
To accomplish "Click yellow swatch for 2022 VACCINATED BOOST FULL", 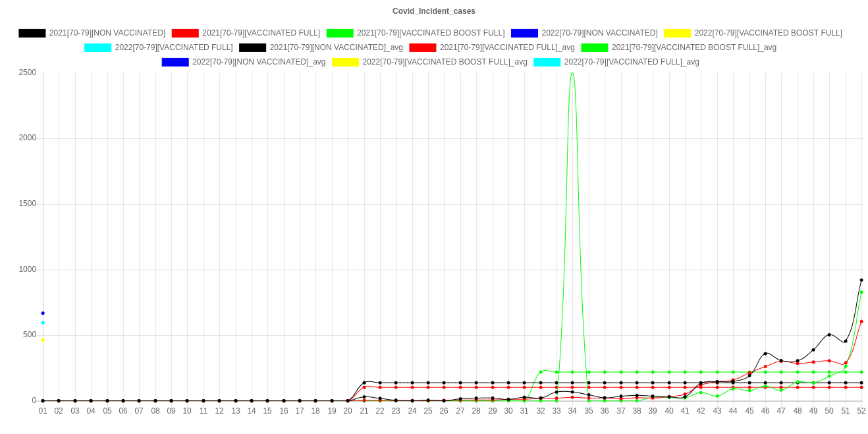I will coord(677,33).
